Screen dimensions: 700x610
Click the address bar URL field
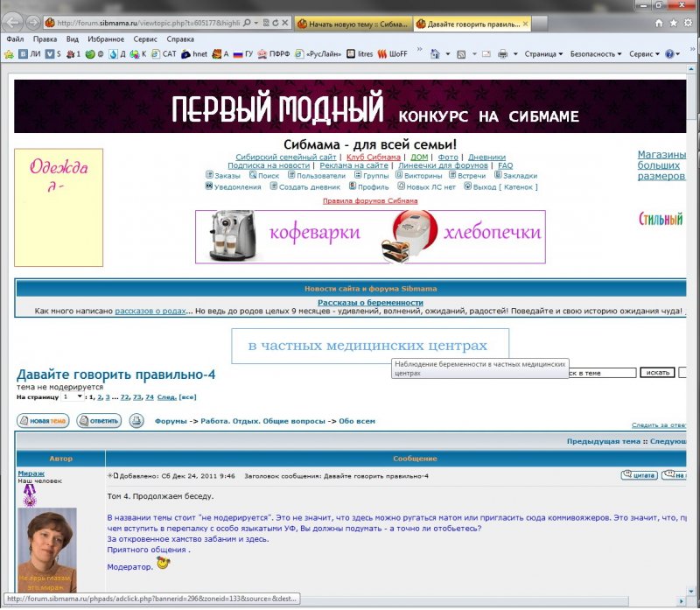click(148, 23)
